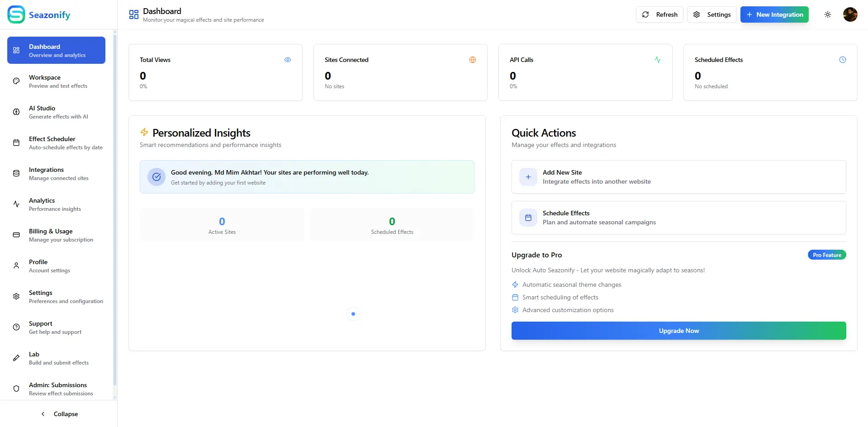The height and width of the screenshot is (427, 868).
Task: Click the Profile person icon
Action: (16, 266)
